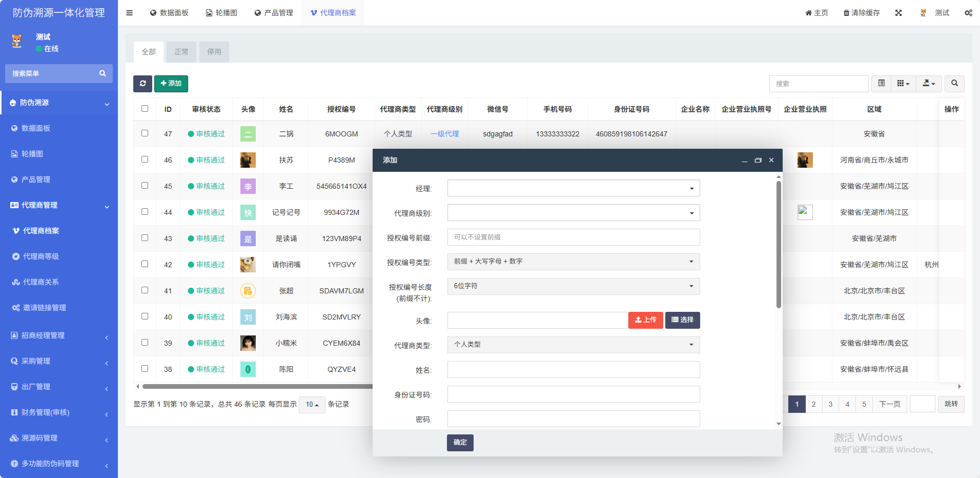
Task: Click the magnifier search button beside export
Action: [954, 84]
